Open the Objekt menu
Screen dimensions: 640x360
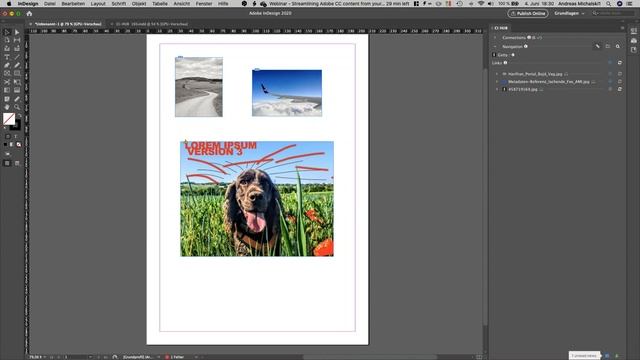139,4
